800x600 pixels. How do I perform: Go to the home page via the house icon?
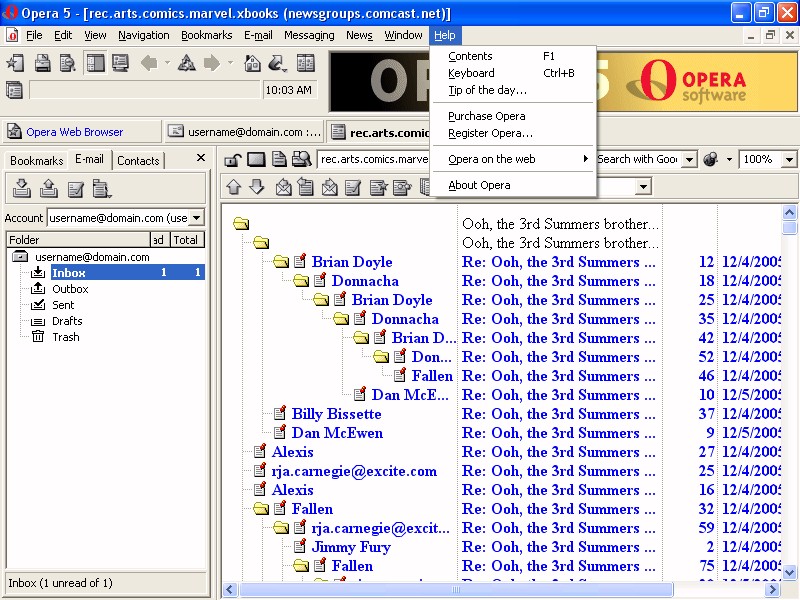[253, 63]
